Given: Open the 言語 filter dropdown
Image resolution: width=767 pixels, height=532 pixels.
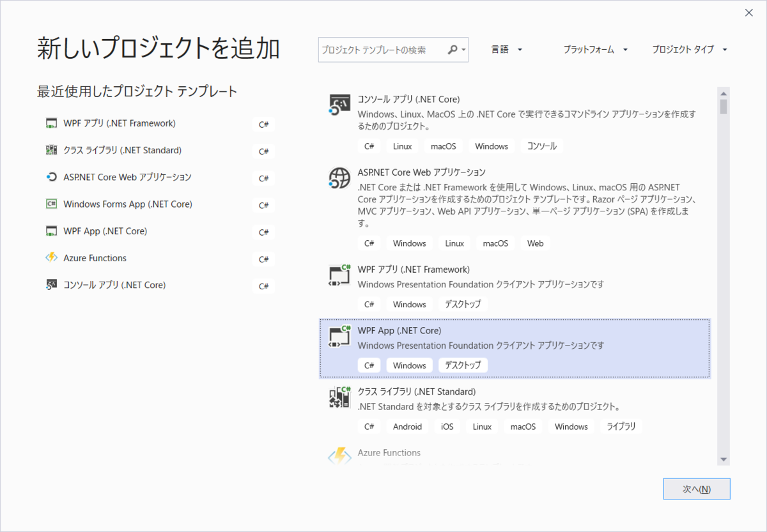Looking at the screenshot, I should coord(507,49).
